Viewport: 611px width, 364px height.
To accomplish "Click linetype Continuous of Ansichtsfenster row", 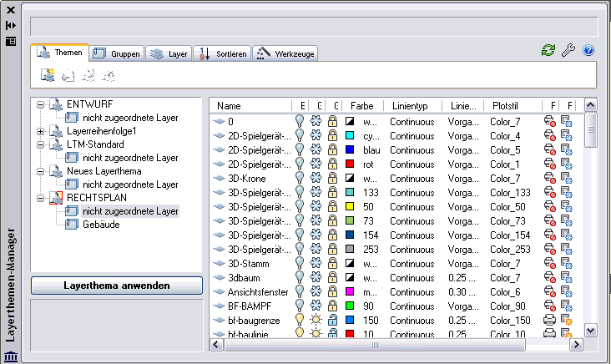I will pos(412,292).
